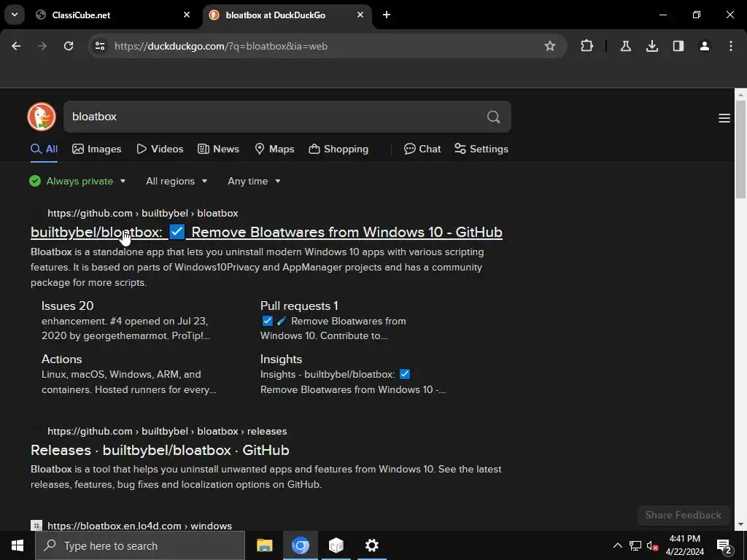Viewport: 747px width, 560px height.
Task: Open the Issues 20 sublink
Action: [68, 306]
